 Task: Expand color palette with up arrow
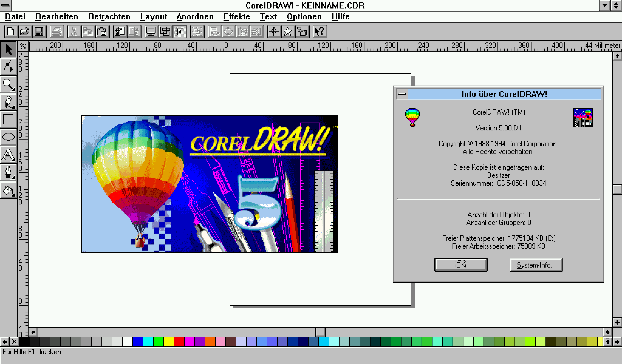click(607, 342)
